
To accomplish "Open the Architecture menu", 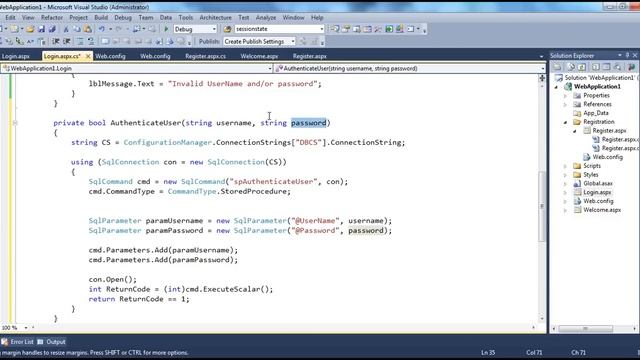I will 215,18.
